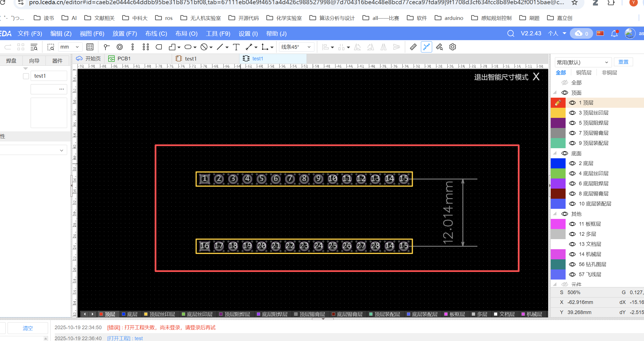Select the Text tool in toolbar

236,47
